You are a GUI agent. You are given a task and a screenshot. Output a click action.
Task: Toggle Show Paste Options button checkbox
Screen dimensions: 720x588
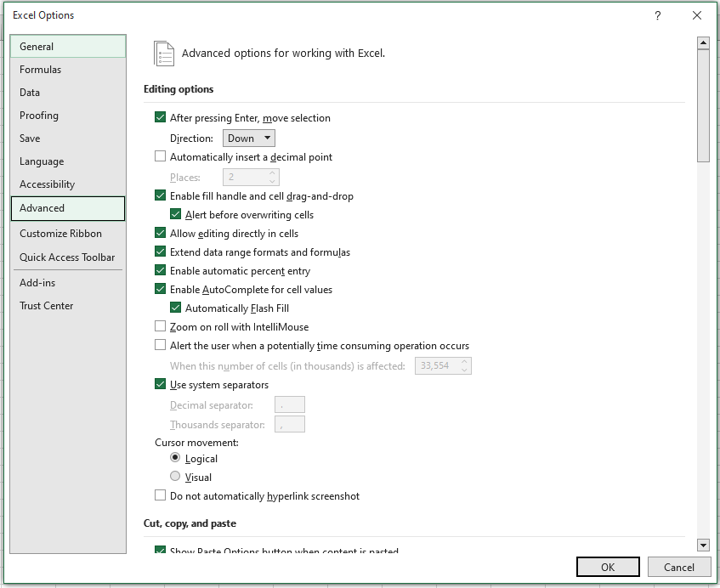(x=161, y=550)
